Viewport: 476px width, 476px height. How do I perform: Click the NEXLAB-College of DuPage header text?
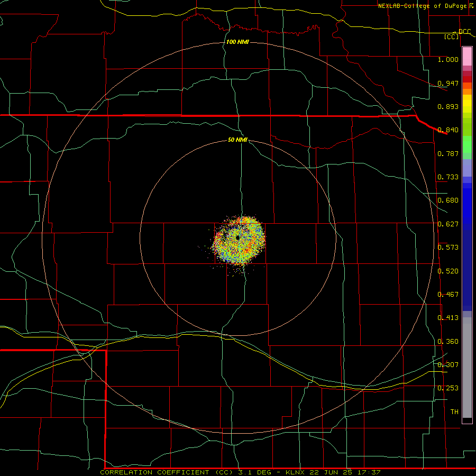point(422,6)
